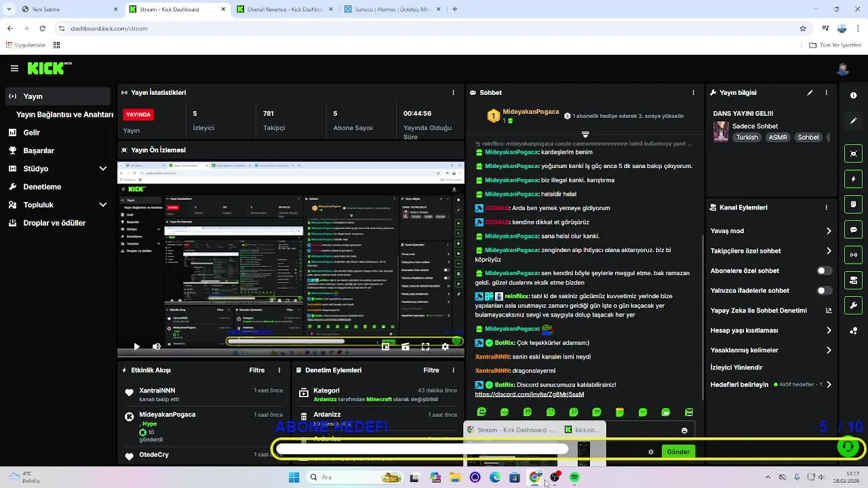
Task: Toggle the chat bubble icon in sidebar
Action: pyautogui.click(x=853, y=230)
